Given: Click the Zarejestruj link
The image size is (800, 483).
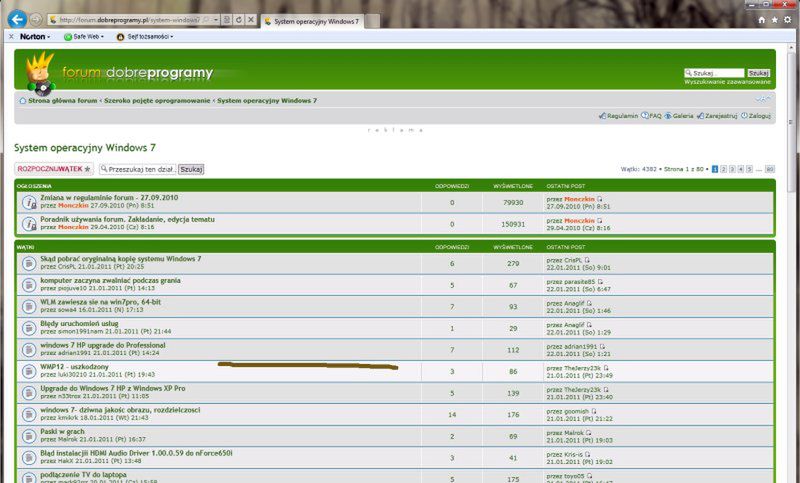Looking at the screenshot, I should click(x=717, y=116).
